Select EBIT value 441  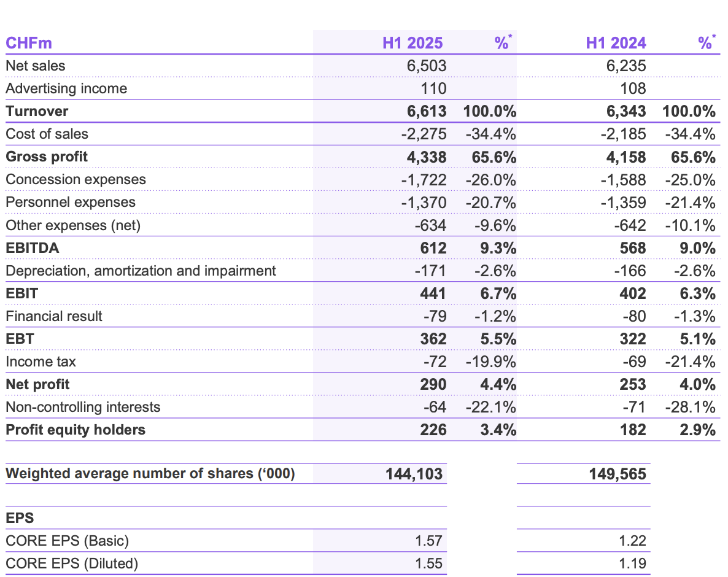pyautogui.click(x=433, y=293)
